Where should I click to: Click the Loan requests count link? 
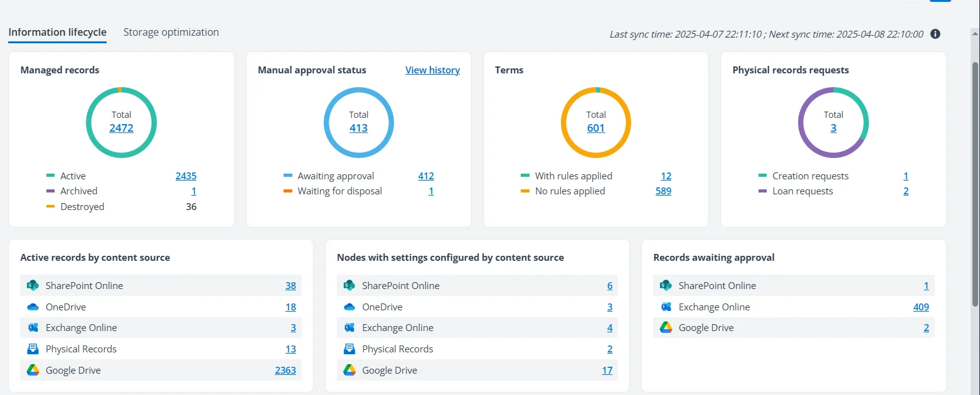906,191
